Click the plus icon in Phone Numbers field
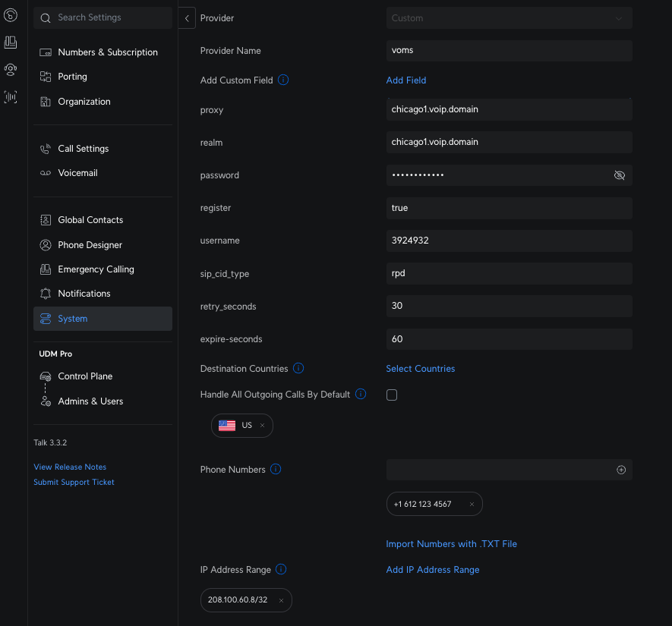 coord(621,470)
